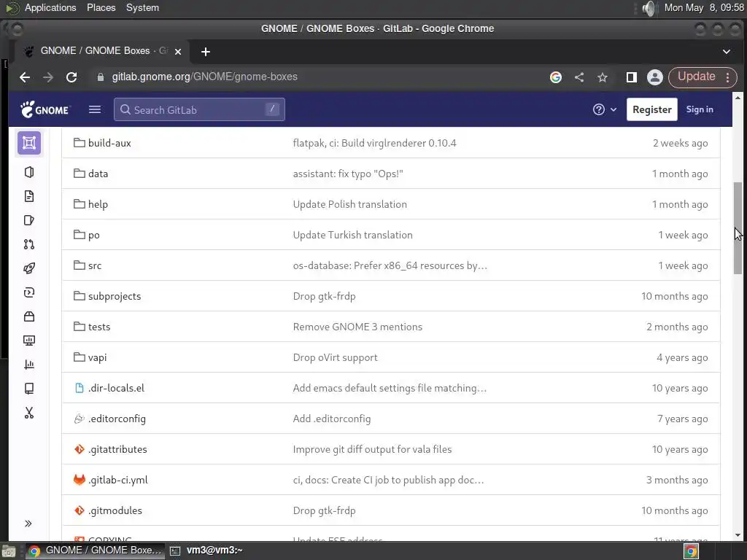Open the Chrome tab search dropdown
Viewport: 747px width, 560px height.
tap(726, 52)
